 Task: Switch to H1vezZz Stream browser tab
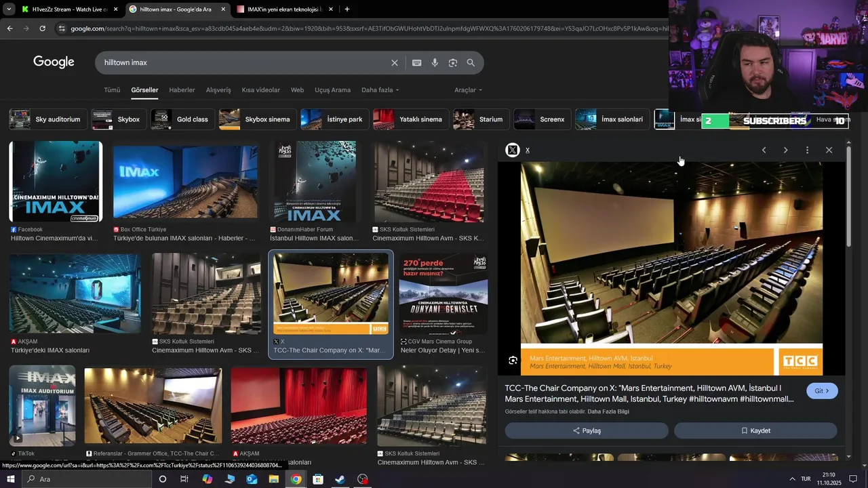click(68, 9)
